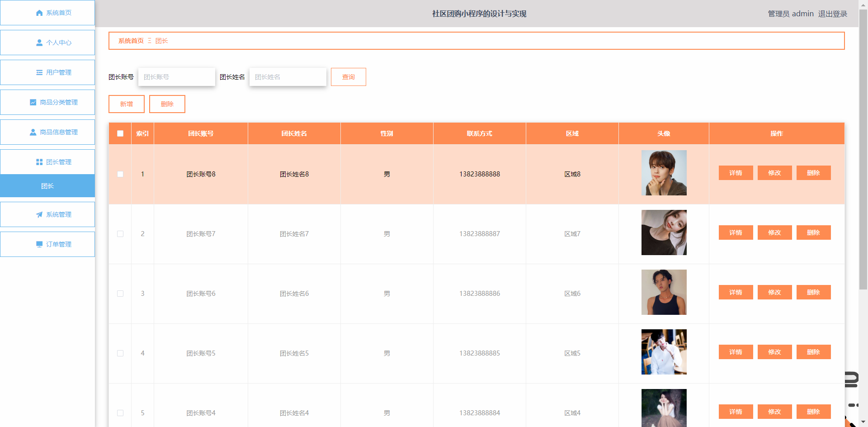Click 系统首页 in the breadcrumb

[131, 41]
